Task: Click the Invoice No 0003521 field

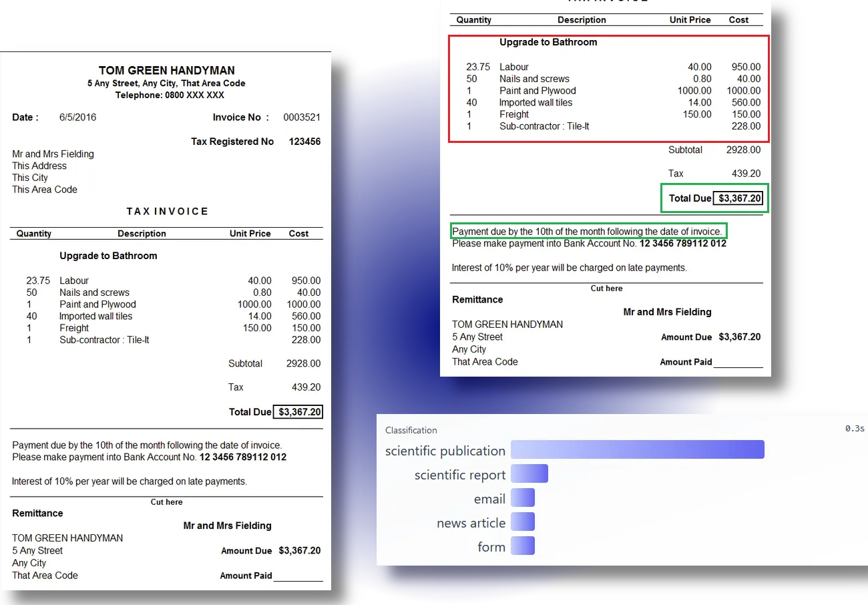Action: click(302, 117)
